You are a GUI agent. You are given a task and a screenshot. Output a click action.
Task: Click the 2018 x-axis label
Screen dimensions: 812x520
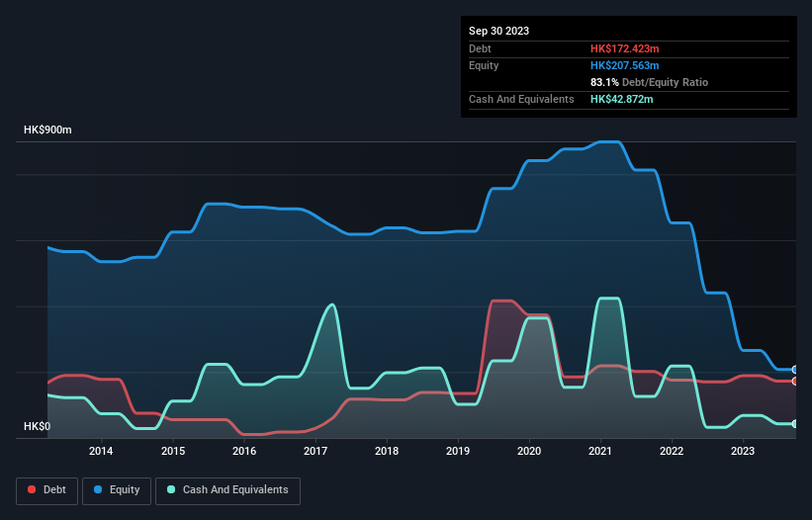click(387, 451)
